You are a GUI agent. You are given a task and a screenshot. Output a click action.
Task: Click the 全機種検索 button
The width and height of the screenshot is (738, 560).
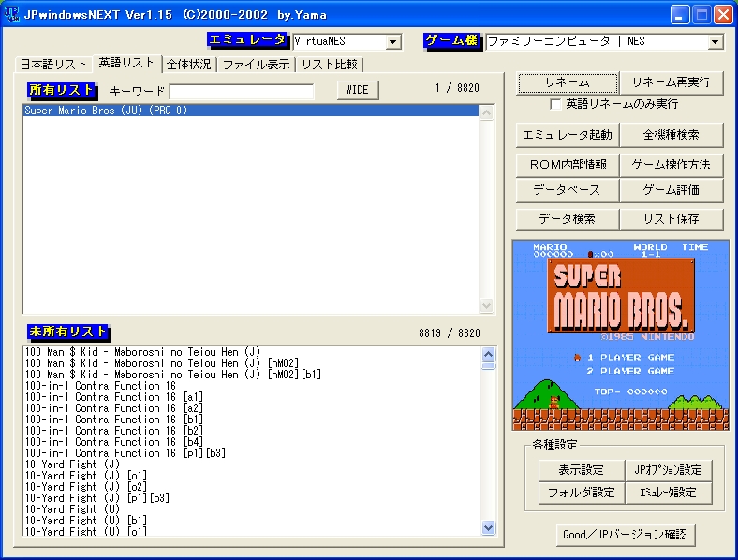(x=672, y=135)
